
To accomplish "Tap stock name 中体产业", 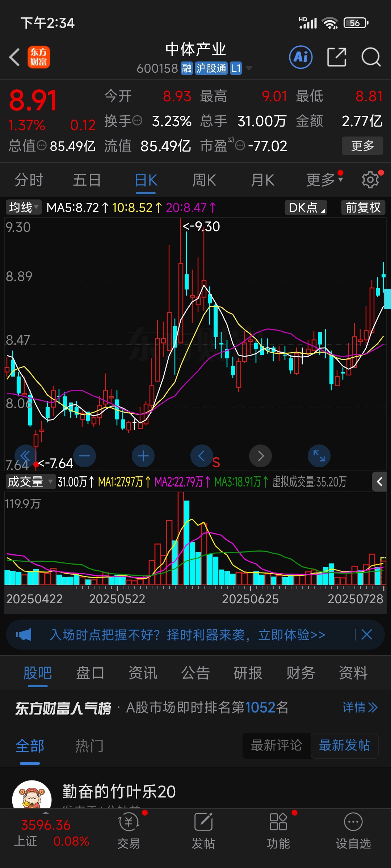I will tap(195, 49).
